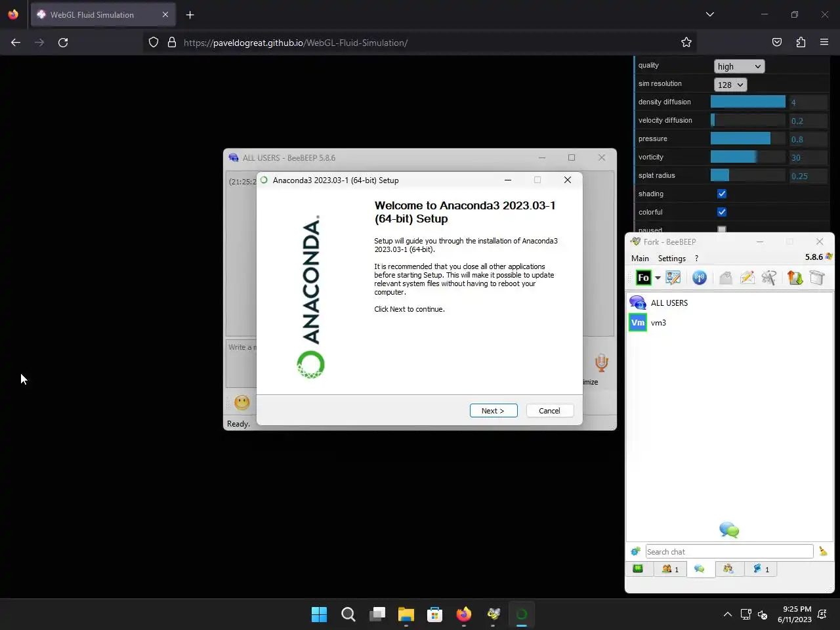840x630 pixels.
Task: Show hidden system tray icons chevron
Action: pos(727,614)
